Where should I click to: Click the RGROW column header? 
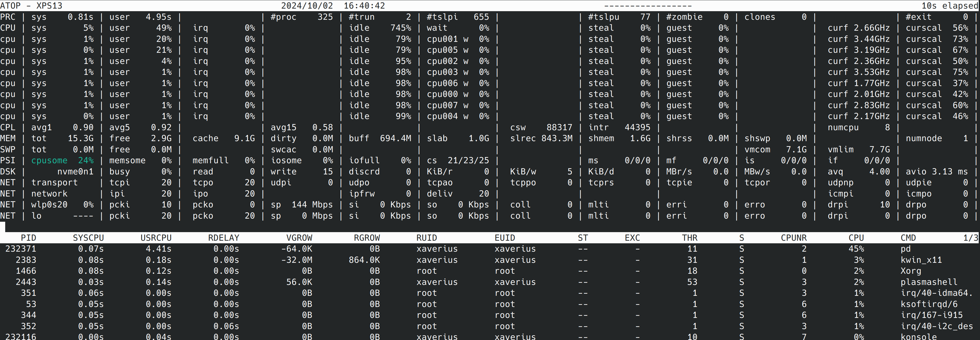(367, 238)
